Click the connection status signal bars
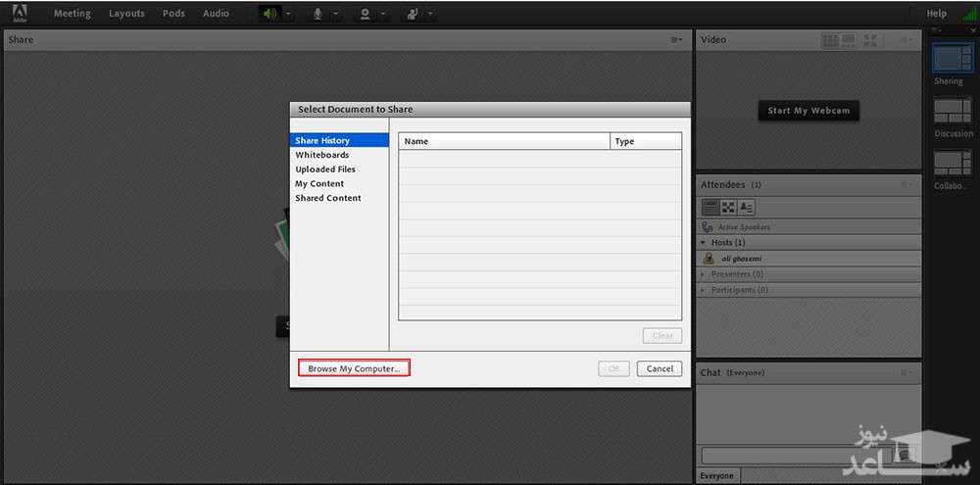 coord(969,14)
